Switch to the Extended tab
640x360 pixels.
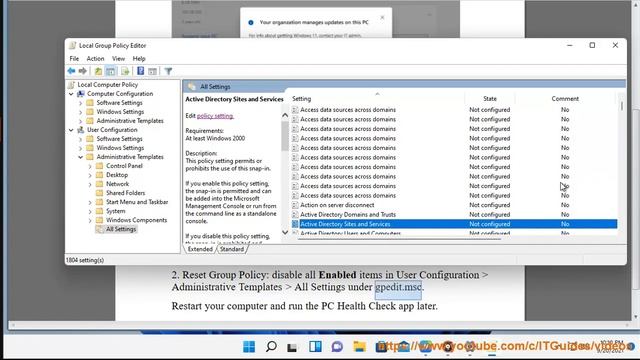pyautogui.click(x=200, y=249)
